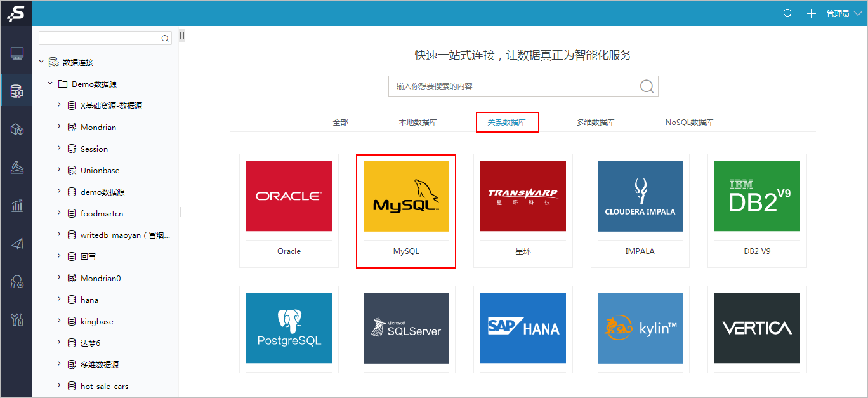Choose the Microsoft SQLServer card
The height and width of the screenshot is (398, 868).
click(x=406, y=329)
